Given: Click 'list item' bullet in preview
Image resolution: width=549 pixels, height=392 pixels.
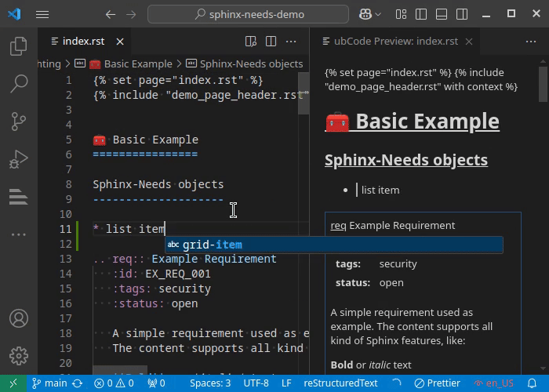Looking at the screenshot, I should click(380, 190).
